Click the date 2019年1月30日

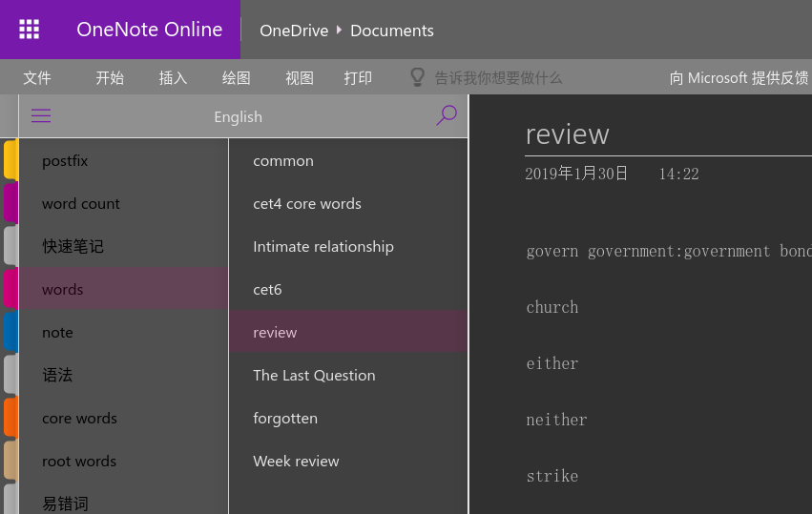576,174
